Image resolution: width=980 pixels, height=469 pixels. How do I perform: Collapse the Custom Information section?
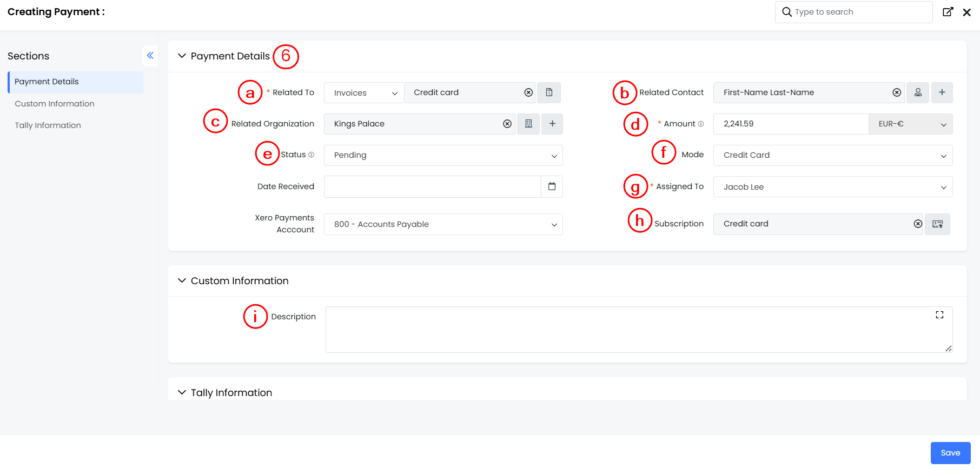[x=182, y=280]
